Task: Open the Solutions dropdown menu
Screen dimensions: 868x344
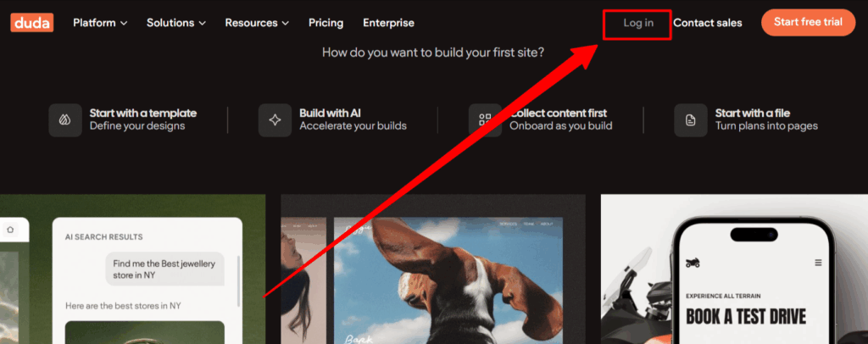Action: (176, 23)
